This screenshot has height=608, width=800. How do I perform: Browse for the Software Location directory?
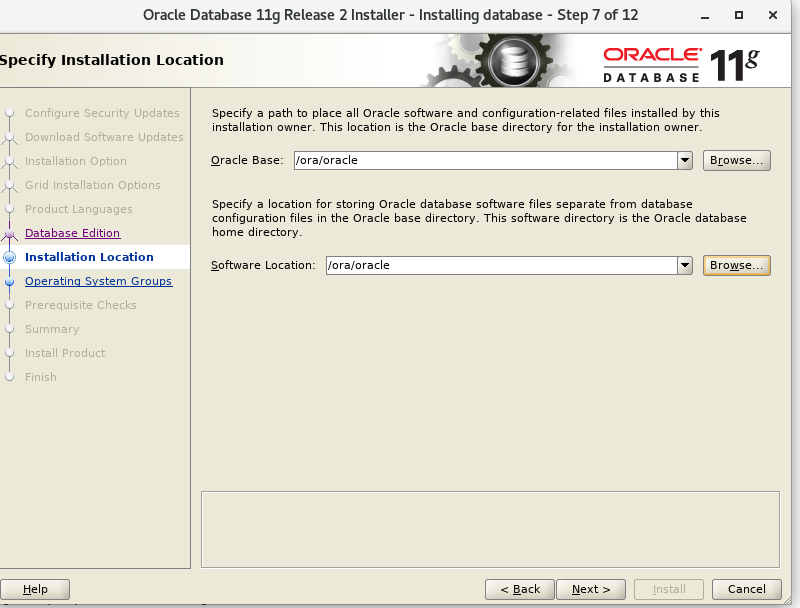click(736, 265)
